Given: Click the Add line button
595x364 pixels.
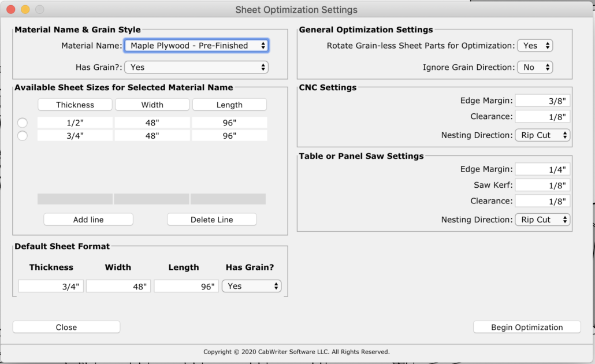Looking at the screenshot, I should (x=88, y=220).
